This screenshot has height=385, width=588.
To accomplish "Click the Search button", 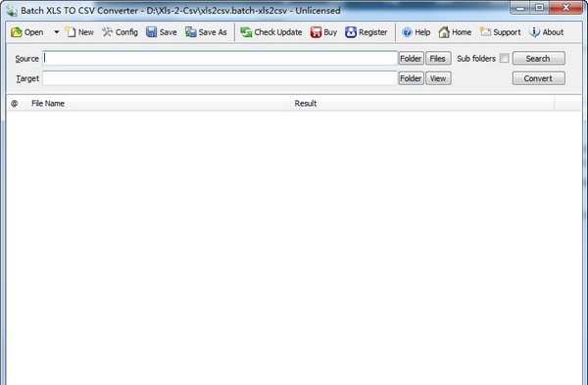I will [538, 59].
